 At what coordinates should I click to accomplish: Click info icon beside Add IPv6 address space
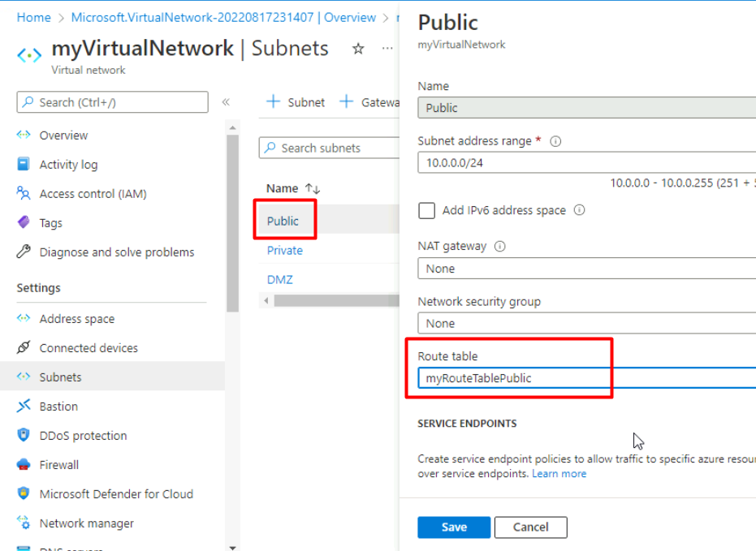pos(580,210)
